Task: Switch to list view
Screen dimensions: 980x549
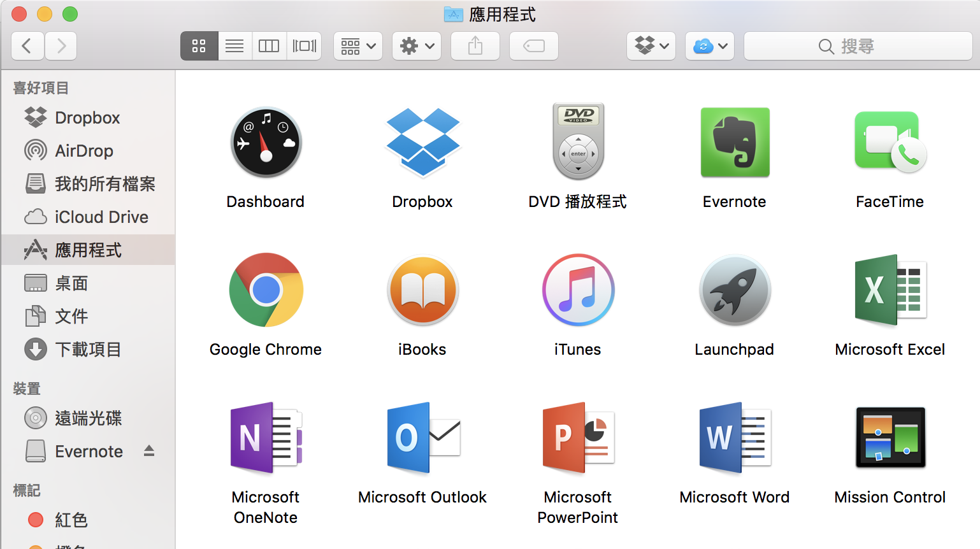Action: click(x=234, y=46)
